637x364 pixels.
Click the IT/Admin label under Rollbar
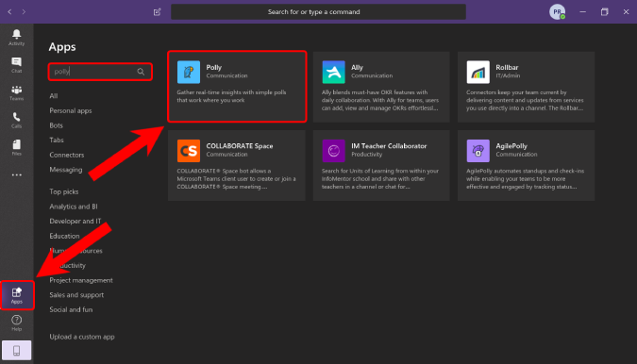click(x=508, y=75)
